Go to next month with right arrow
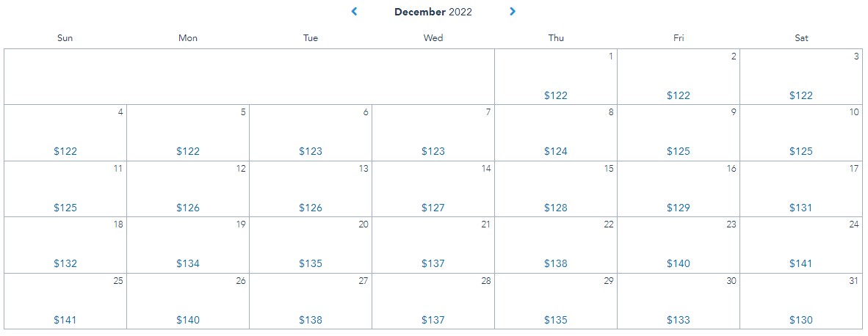The height and width of the screenshot is (336, 868). [513, 12]
